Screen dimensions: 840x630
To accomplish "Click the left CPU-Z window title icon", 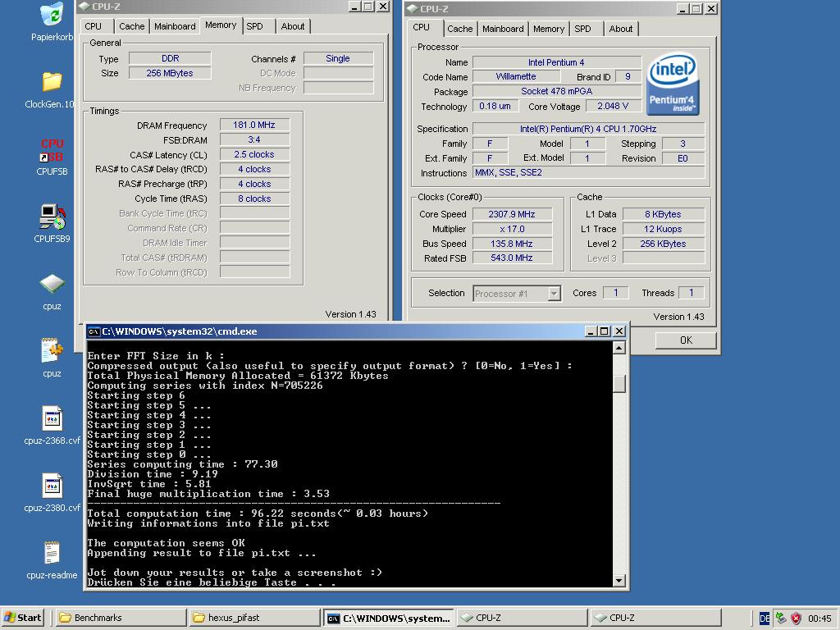I will [x=84, y=7].
